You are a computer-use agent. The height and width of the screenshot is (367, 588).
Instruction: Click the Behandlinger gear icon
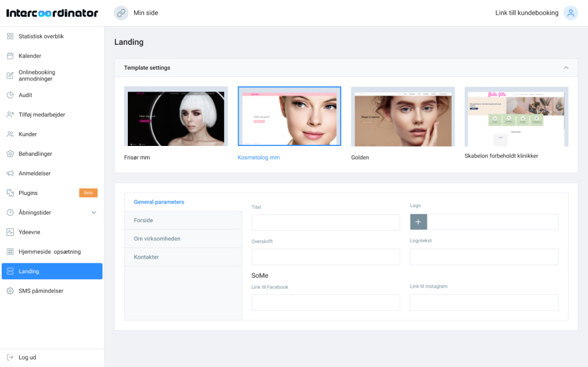coord(10,154)
